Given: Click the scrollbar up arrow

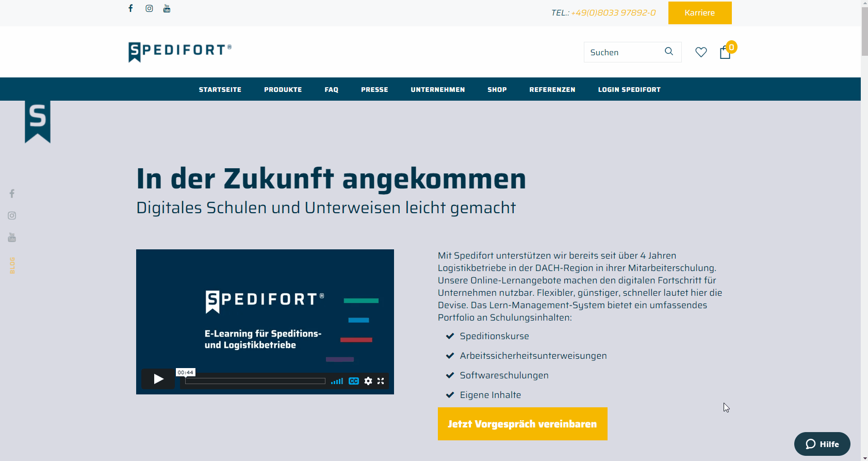Looking at the screenshot, I should click(864, 4).
